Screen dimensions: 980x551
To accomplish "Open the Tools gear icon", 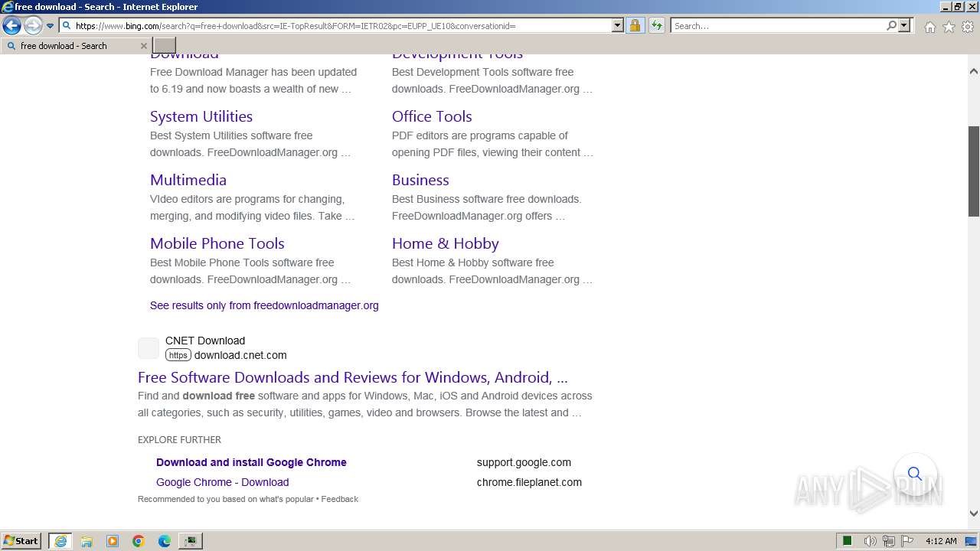I will (x=968, y=27).
